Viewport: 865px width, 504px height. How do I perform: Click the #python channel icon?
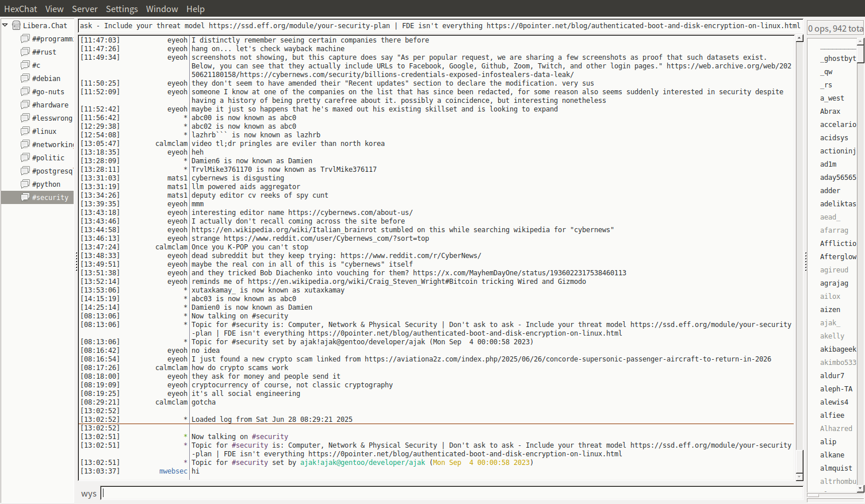click(x=25, y=184)
